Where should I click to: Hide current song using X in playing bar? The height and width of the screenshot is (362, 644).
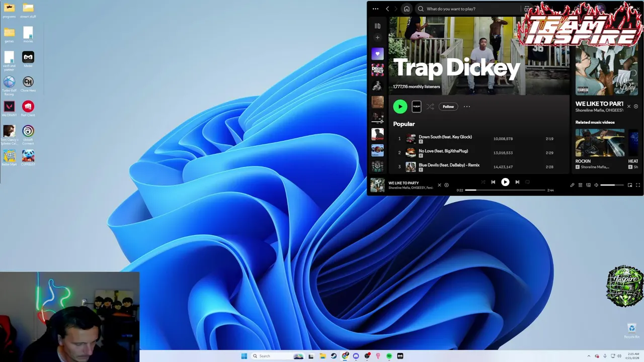click(439, 185)
